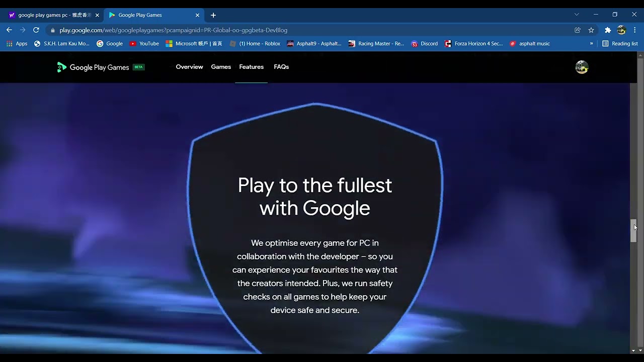644x362 pixels.
Task: Open the Reading list panel
Action: [x=620, y=44]
